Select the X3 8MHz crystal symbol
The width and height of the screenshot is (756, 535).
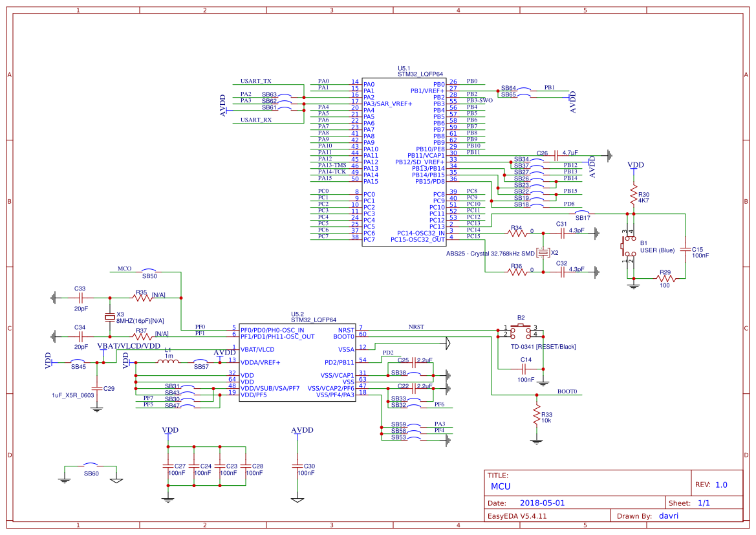110,317
